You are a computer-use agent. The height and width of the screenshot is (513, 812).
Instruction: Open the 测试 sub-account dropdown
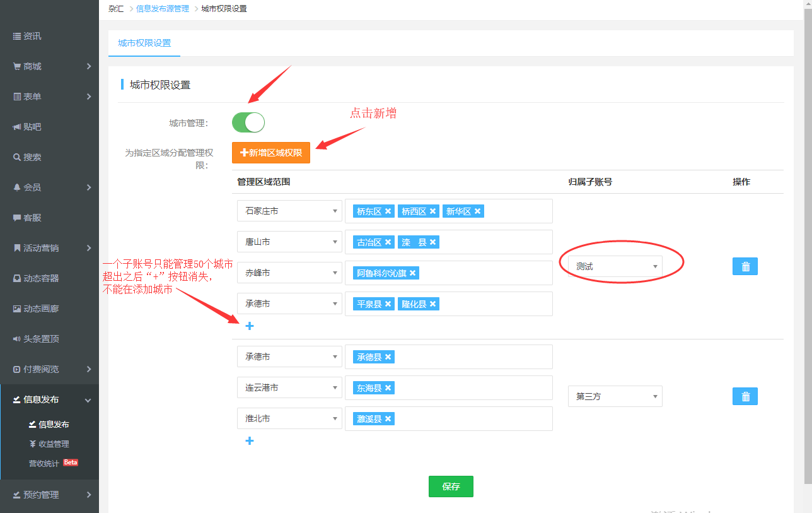coord(615,266)
